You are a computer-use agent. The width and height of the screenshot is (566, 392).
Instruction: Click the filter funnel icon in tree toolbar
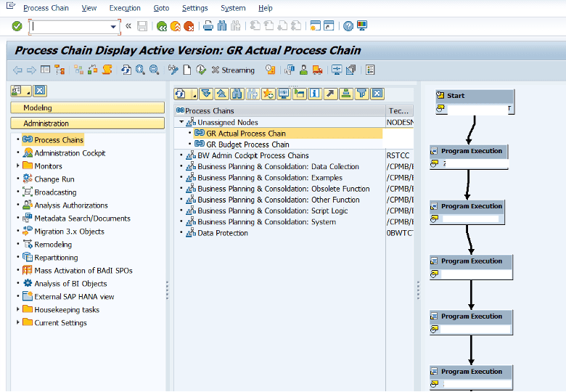coord(361,94)
